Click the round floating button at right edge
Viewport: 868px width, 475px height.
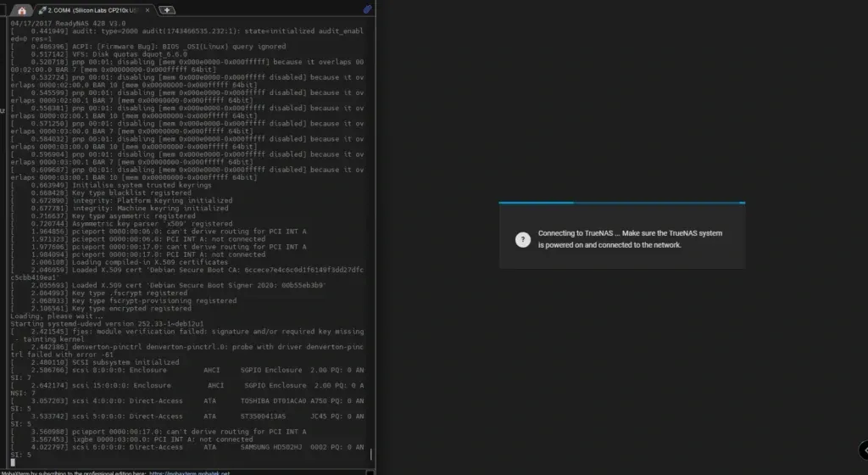pos(863,450)
